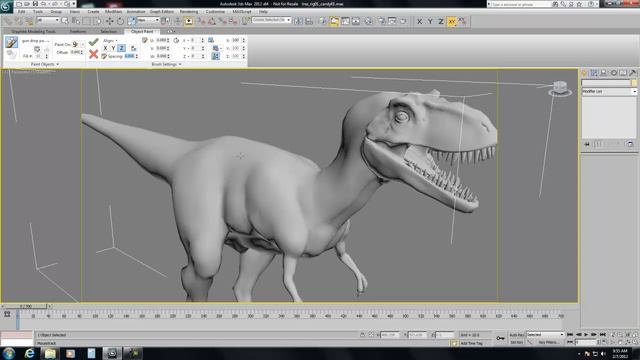Screen dimensions: 640x360
Task: Open the Align options dropdown
Action: tap(110, 40)
